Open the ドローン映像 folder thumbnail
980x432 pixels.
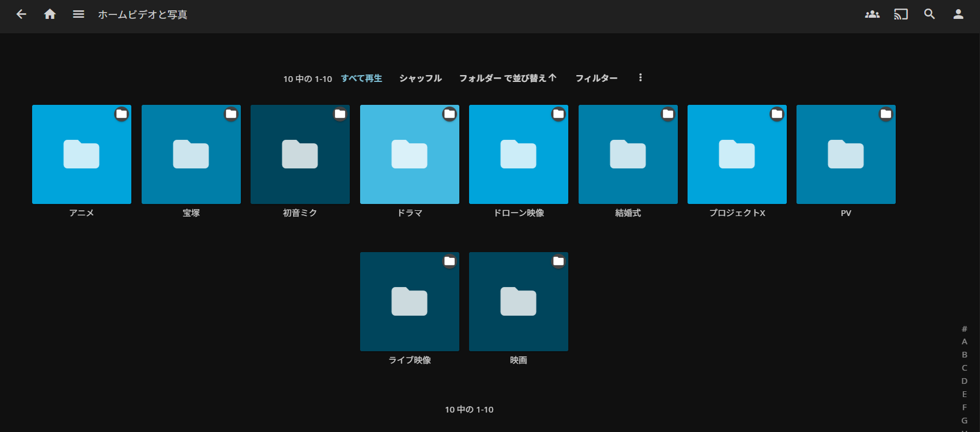click(518, 154)
